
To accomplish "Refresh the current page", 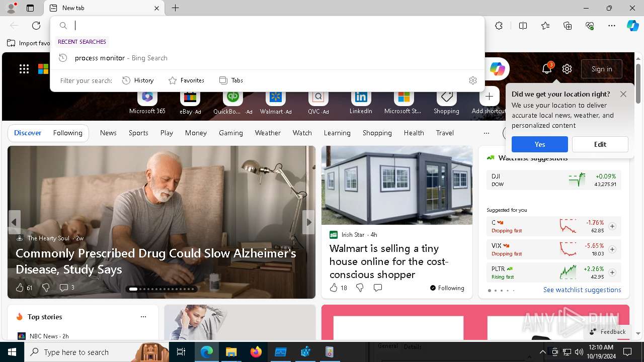I will [36, 26].
